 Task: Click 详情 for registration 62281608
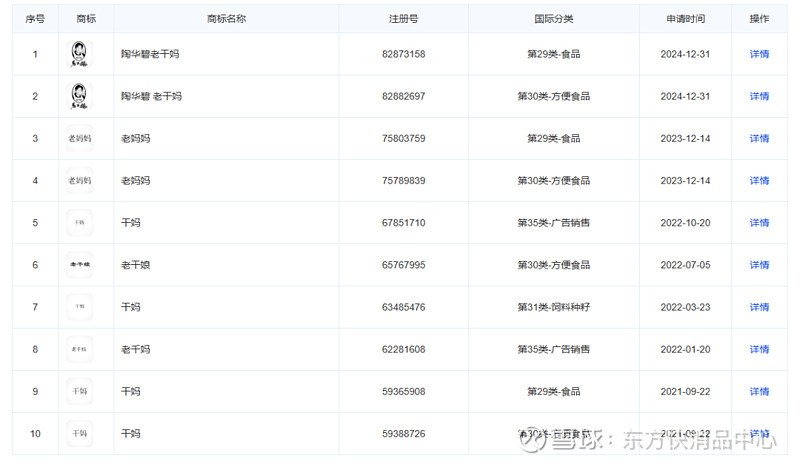tap(759, 349)
